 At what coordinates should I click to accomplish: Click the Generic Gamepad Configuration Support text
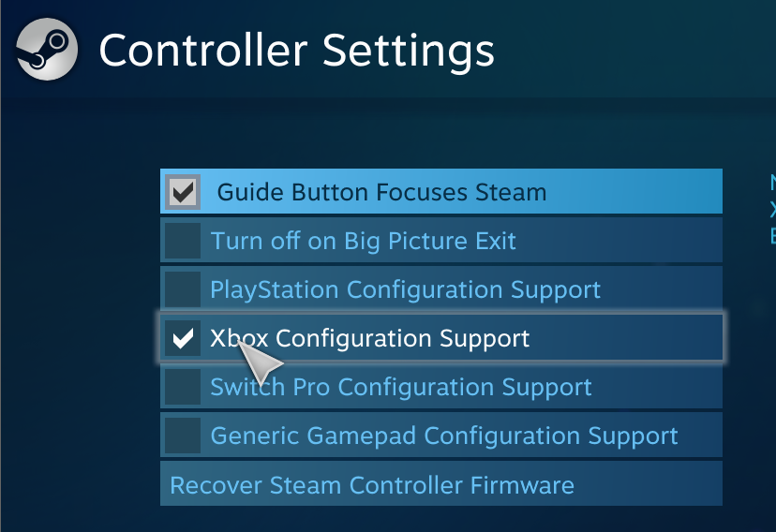click(x=444, y=436)
